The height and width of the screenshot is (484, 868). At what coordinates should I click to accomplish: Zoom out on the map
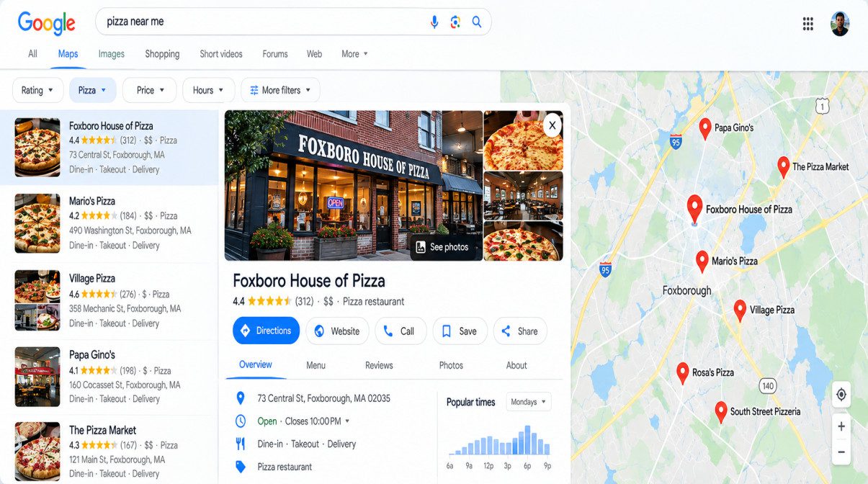click(x=841, y=452)
